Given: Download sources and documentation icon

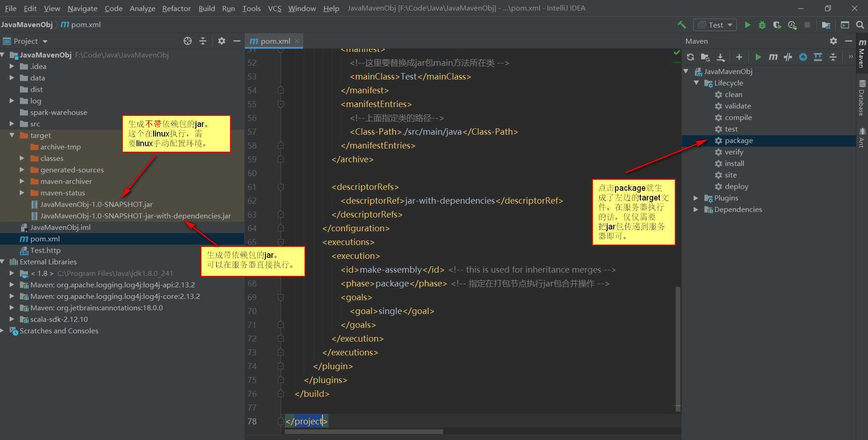Looking at the screenshot, I should point(721,57).
